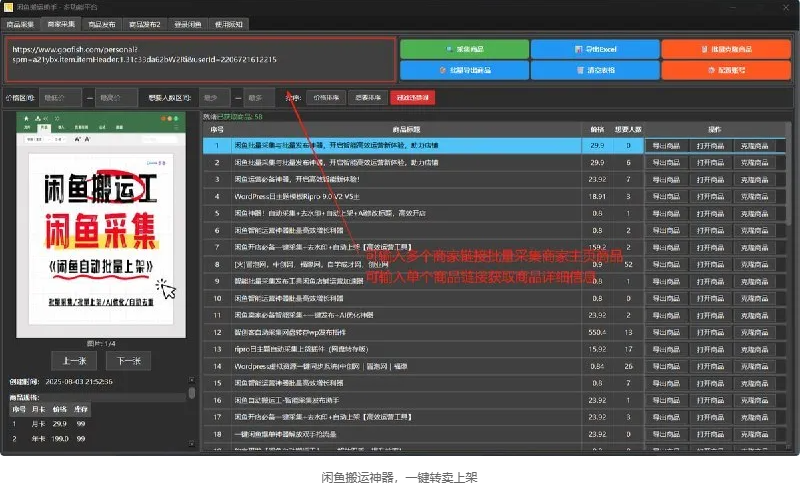Click 克隆商品 in row 6
This screenshot has width=803, height=489.
pyautogui.click(x=755, y=230)
